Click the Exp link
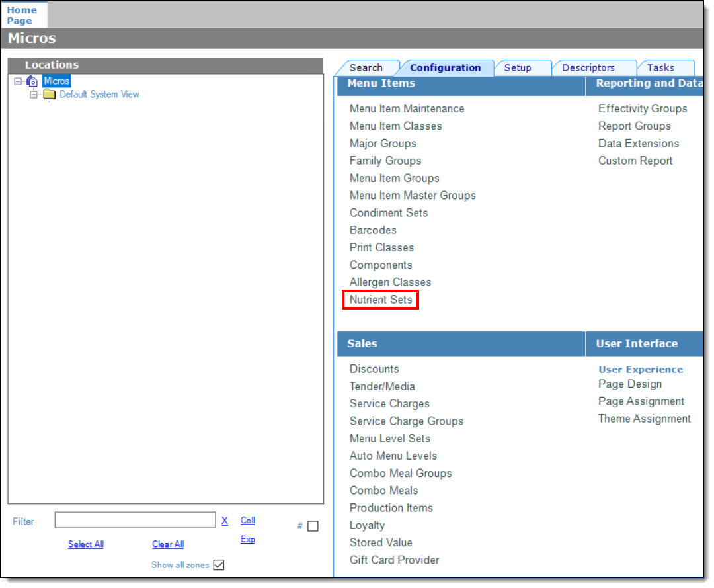The height and width of the screenshot is (588, 714). (x=248, y=539)
